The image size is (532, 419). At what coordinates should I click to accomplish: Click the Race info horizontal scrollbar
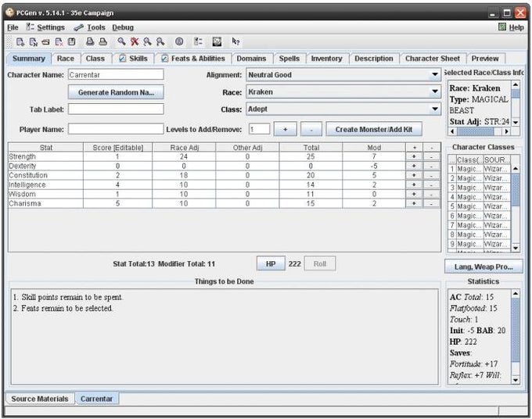tap(479, 131)
